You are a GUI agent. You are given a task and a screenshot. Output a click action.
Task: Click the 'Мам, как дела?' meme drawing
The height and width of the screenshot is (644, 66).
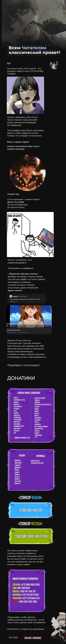pyautogui.click(x=30, y=231)
